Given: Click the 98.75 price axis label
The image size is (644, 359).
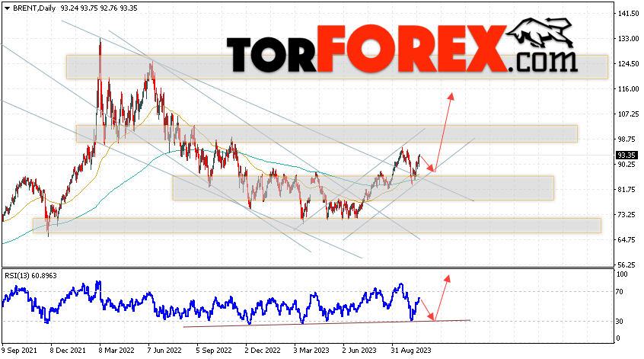Looking at the screenshot, I should pos(626,139).
